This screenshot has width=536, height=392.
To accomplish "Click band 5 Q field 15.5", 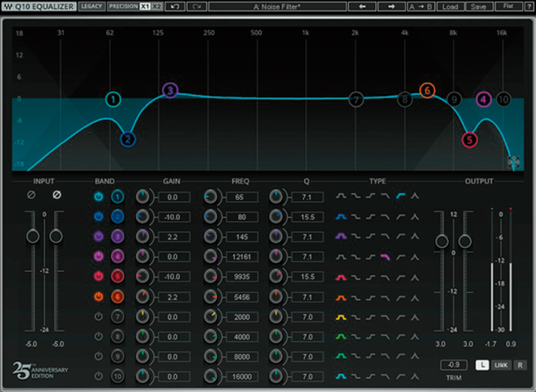I will pos(307,277).
